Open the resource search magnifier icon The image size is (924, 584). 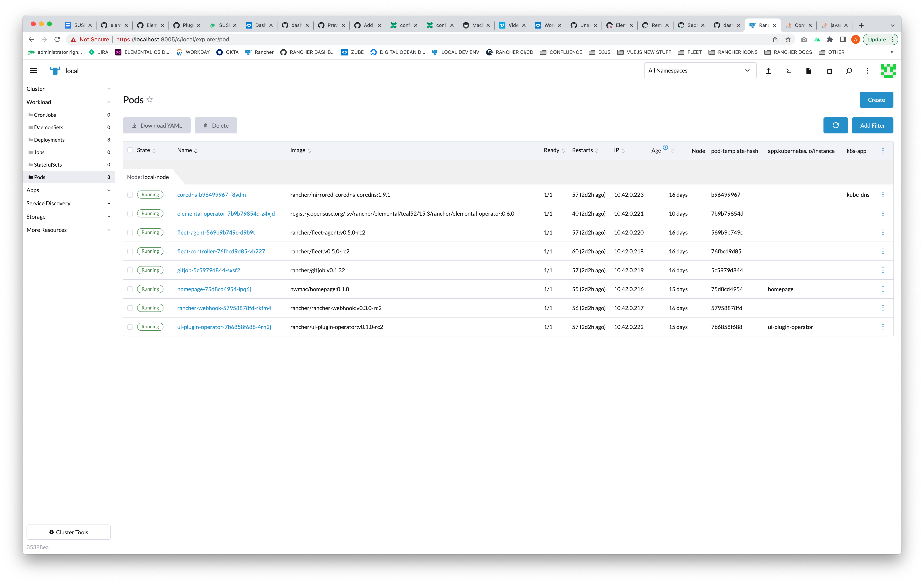pyautogui.click(x=849, y=71)
